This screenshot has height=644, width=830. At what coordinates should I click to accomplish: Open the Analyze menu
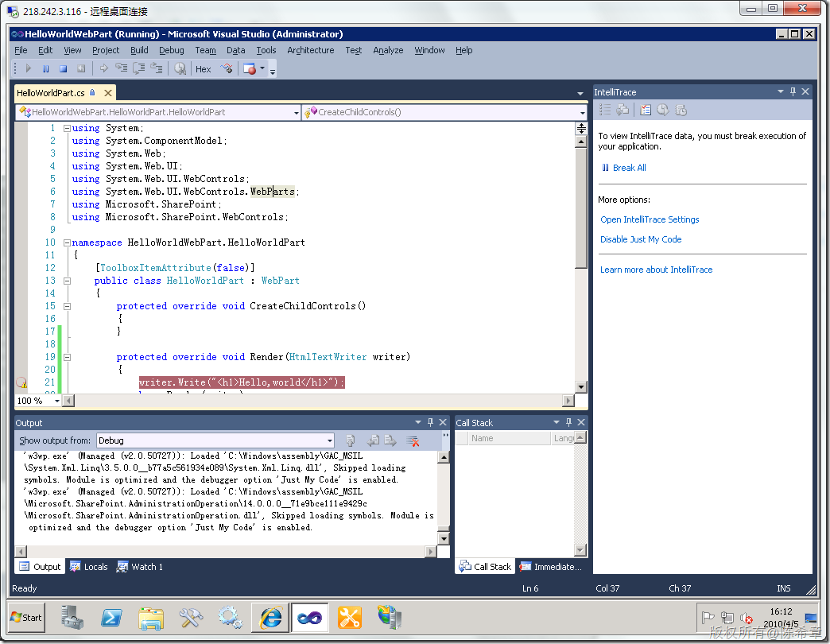[x=388, y=50]
